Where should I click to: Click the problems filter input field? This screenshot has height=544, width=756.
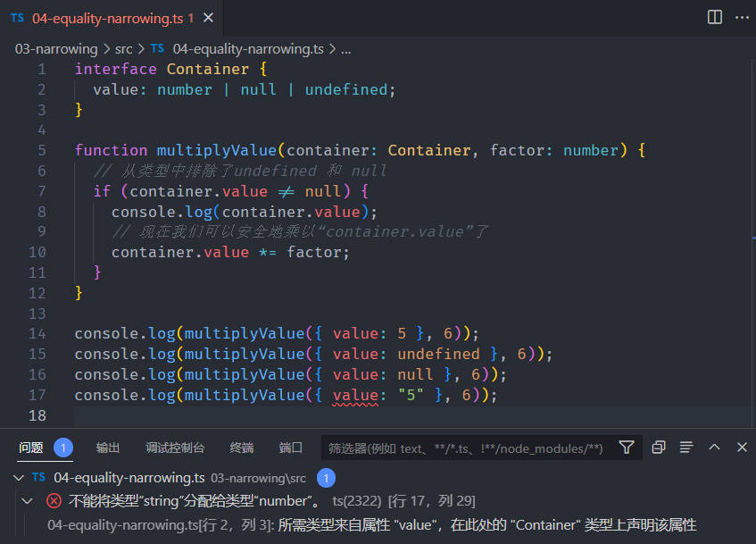point(468,448)
